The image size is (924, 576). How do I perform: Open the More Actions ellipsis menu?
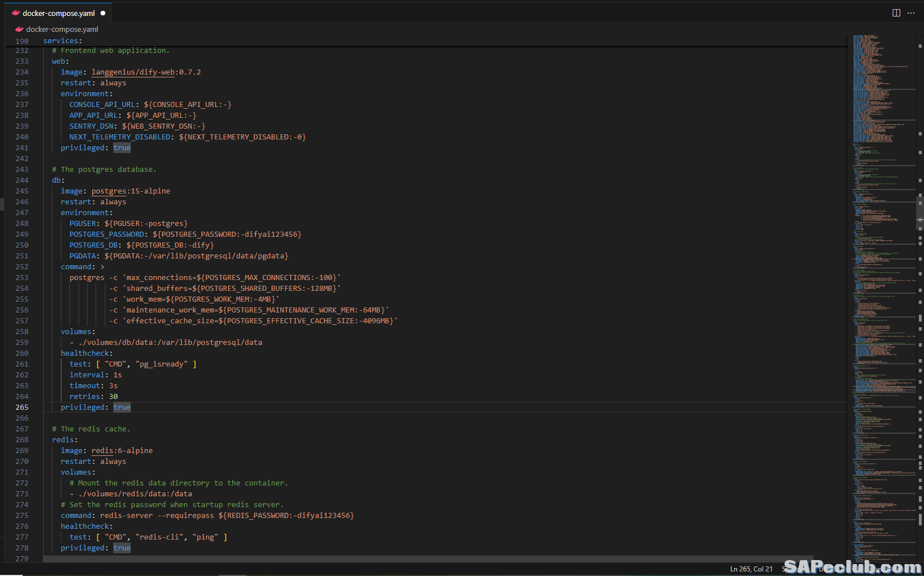(911, 13)
